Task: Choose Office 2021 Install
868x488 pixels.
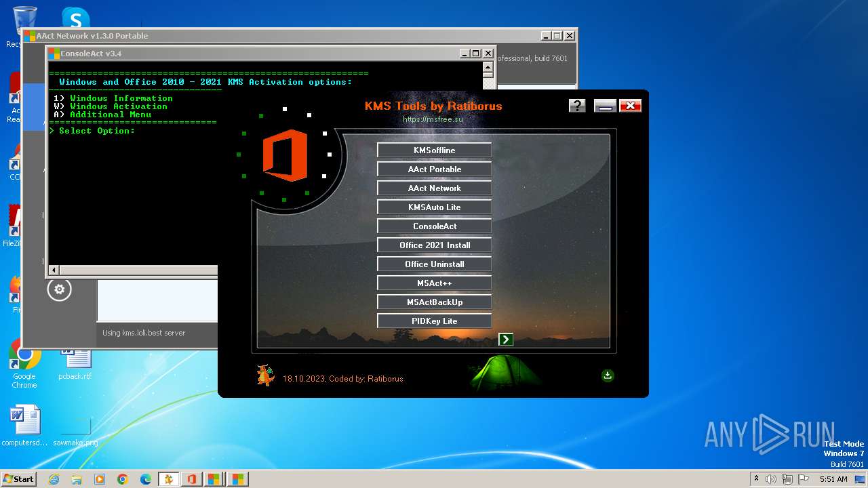Action: tap(434, 245)
